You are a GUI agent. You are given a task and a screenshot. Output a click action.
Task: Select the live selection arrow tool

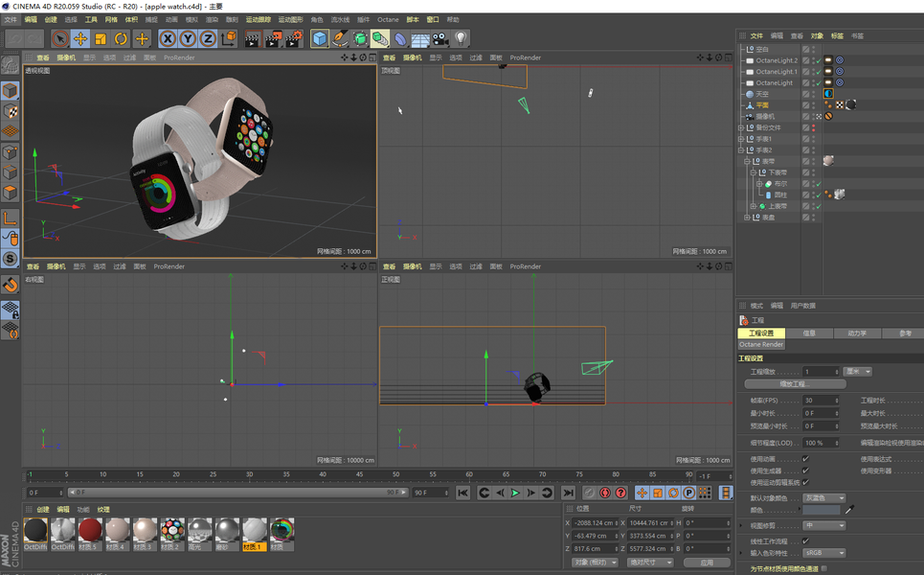pyautogui.click(x=59, y=39)
